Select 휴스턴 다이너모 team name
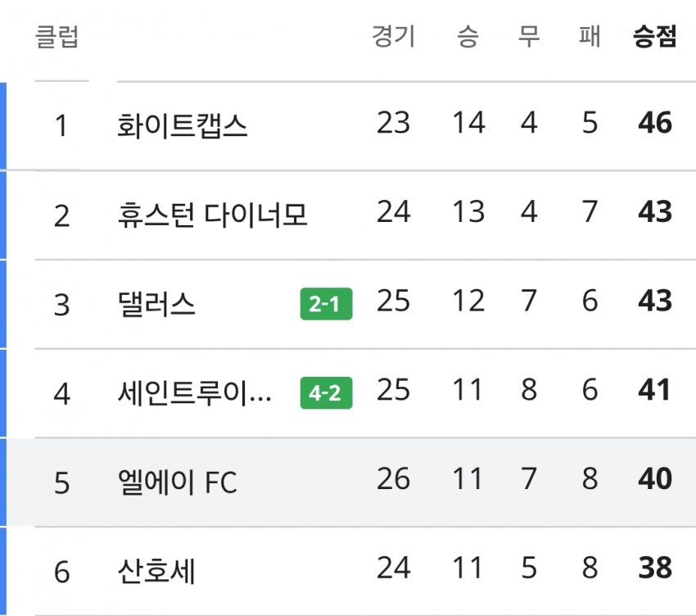 [212, 215]
